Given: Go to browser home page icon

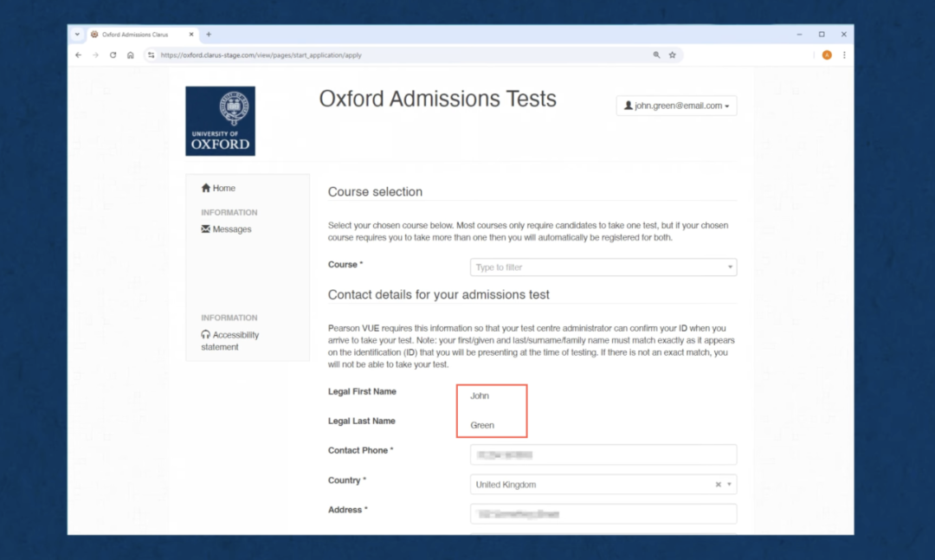Looking at the screenshot, I should (130, 55).
